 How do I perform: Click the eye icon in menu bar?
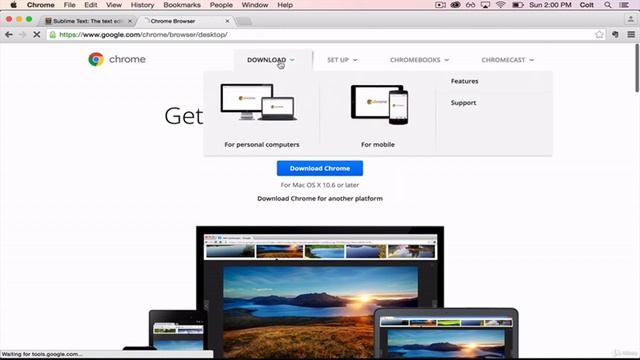[x=455, y=5]
